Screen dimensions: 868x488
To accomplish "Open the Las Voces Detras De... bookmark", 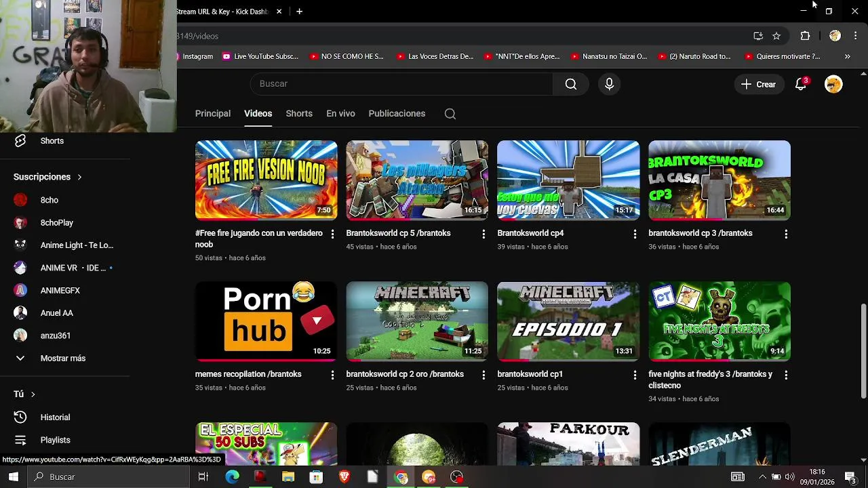I will point(435,57).
